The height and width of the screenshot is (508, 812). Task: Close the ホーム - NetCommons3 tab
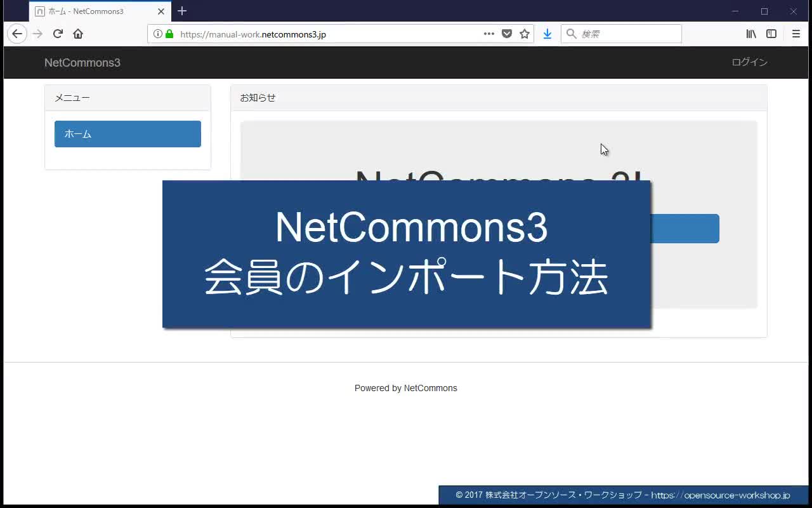[161, 11]
